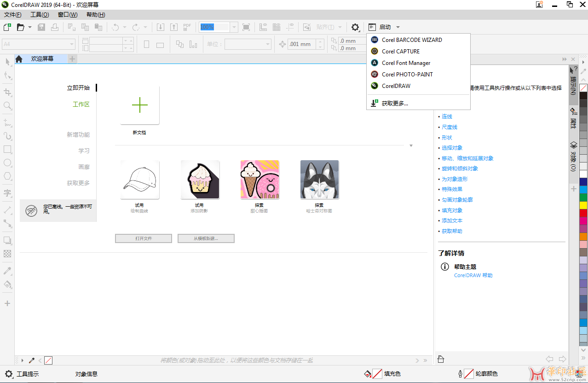Click the No Color swatch atop palette
The image size is (588, 383).
click(x=583, y=88)
